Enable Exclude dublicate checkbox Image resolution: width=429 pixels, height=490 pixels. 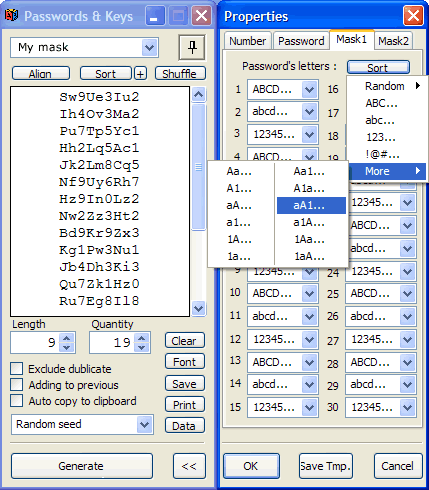click(x=16, y=369)
